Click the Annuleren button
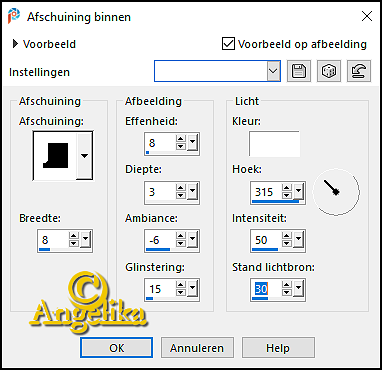This screenshot has height=370, width=382. (x=197, y=348)
